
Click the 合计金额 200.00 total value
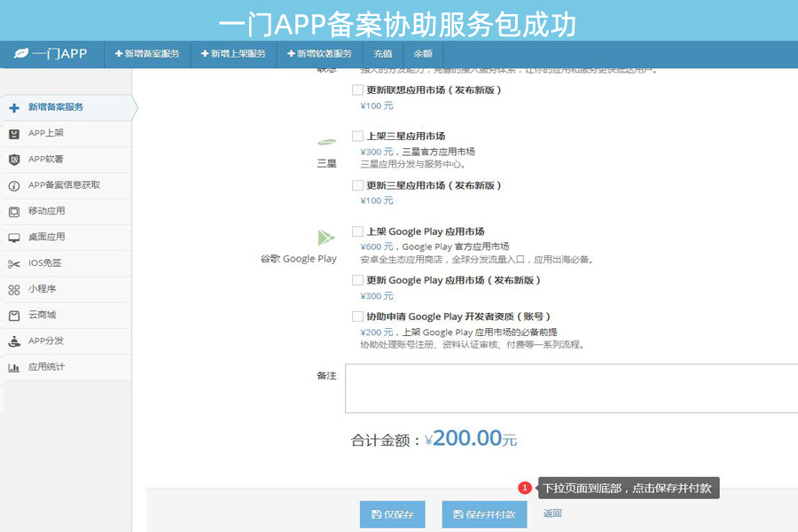click(471, 438)
